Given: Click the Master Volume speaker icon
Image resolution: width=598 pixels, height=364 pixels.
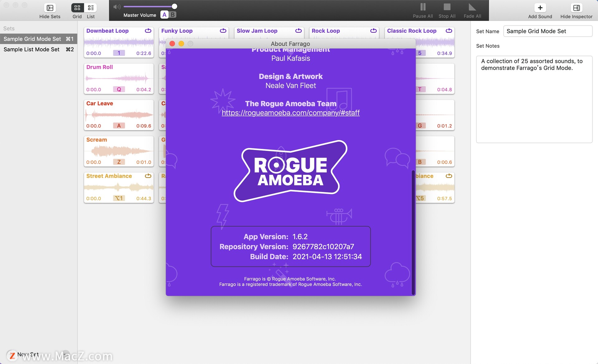Looking at the screenshot, I should coord(117,7).
